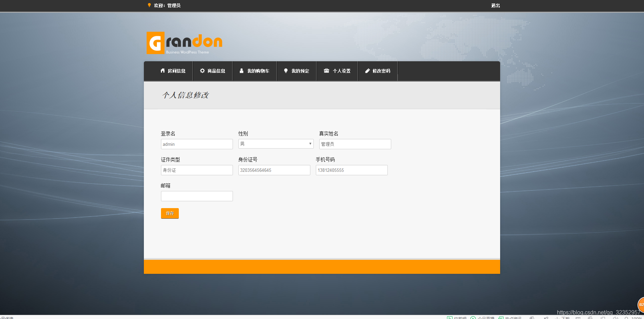Screen dimensions: 644x319
Task: Open 个人设置 in the navigation bar
Action: point(337,71)
